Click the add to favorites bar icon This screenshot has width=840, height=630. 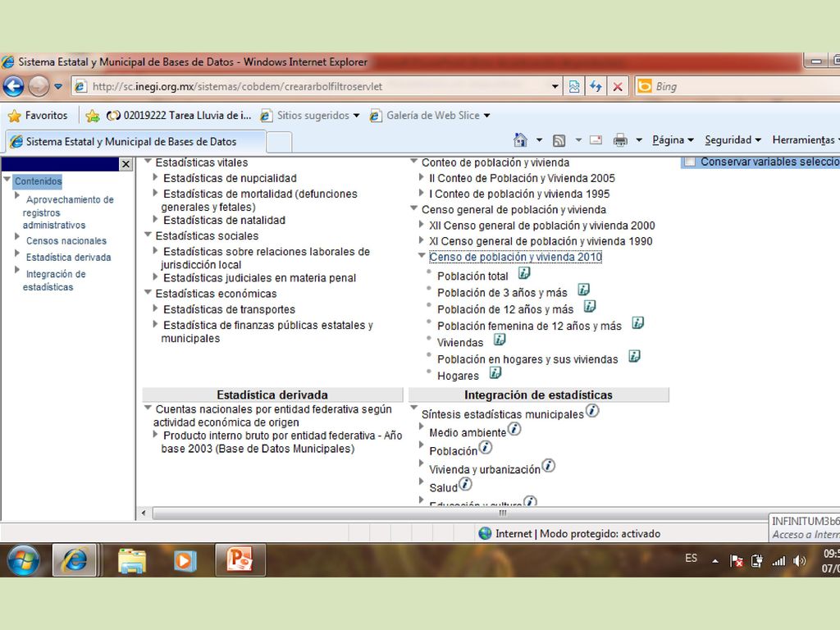(92, 115)
